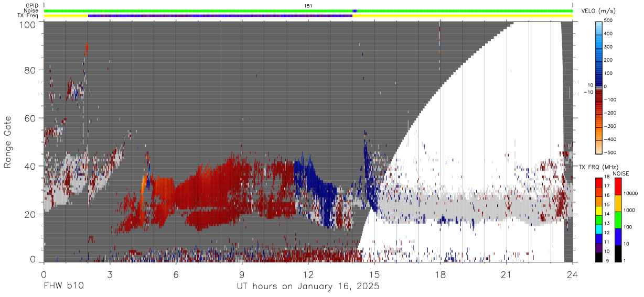Click the 6 hour tick on UT axis
Screen dimensions: 644x297
point(176,274)
